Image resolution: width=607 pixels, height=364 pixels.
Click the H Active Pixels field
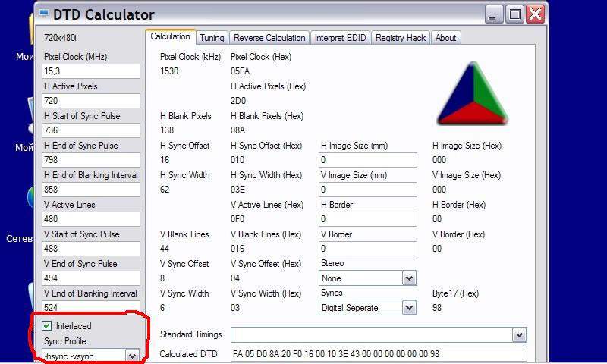(91, 101)
